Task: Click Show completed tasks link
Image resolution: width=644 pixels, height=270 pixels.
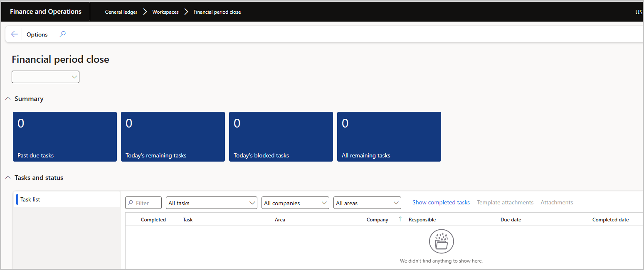Action: (441, 203)
